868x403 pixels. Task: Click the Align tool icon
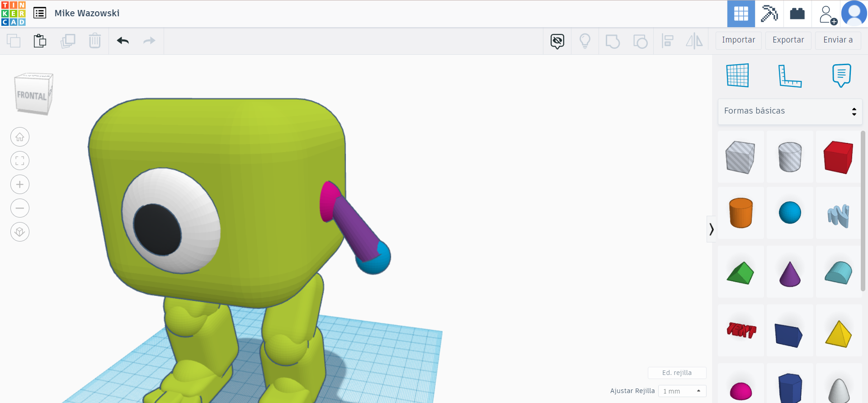(x=667, y=41)
